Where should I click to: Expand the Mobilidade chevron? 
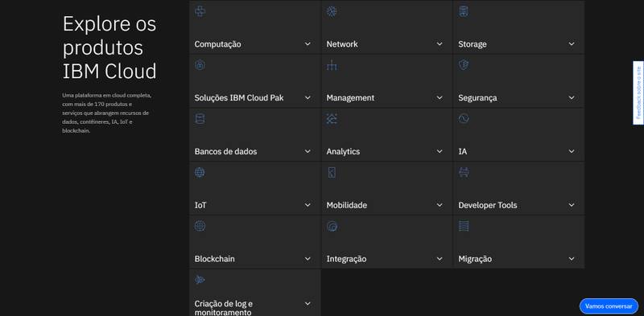[440, 205]
